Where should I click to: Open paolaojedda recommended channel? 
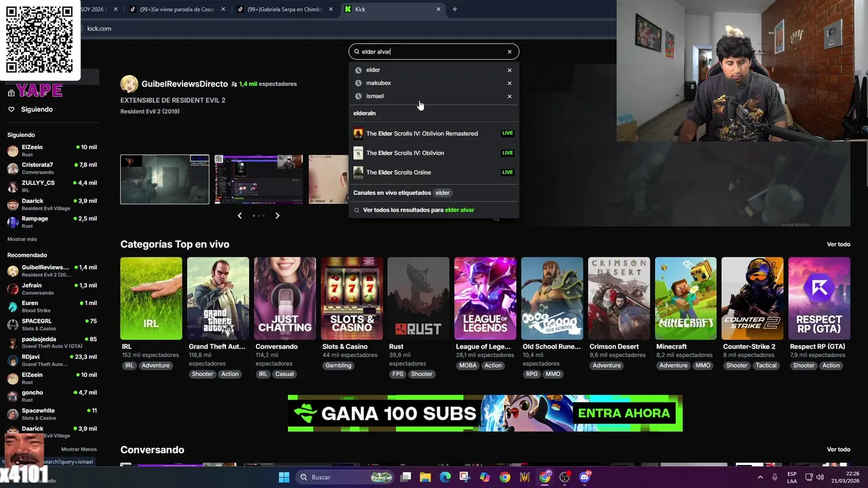point(52,342)
